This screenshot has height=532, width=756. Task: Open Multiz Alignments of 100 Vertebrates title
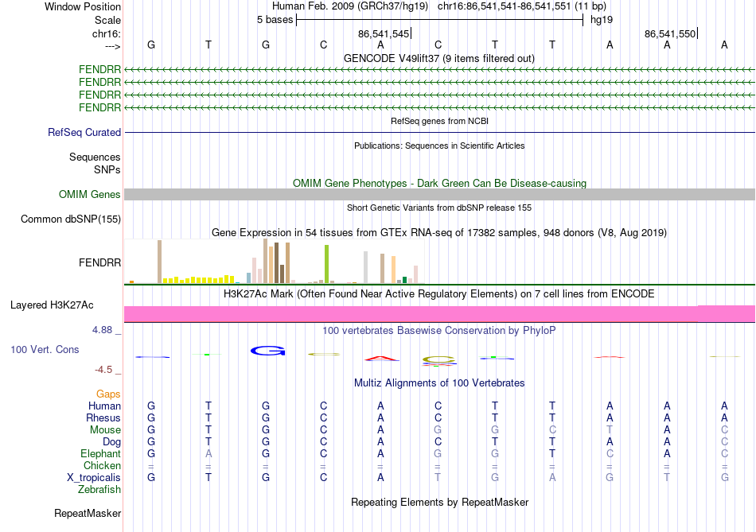pos(439,383)
